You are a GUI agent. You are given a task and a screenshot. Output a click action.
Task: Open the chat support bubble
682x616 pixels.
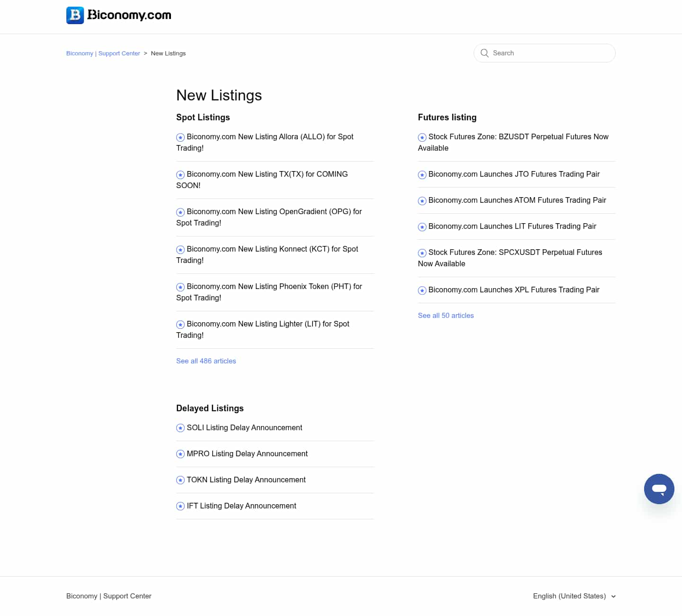[x=659, y=489]
